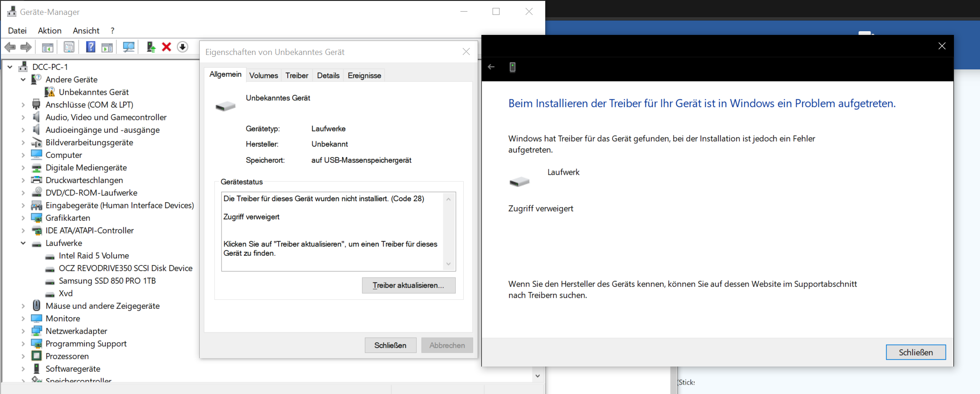Toggle the action pane toolbar icon
Viewport: 980px width, 394px height.
click(x=107, y=47)
